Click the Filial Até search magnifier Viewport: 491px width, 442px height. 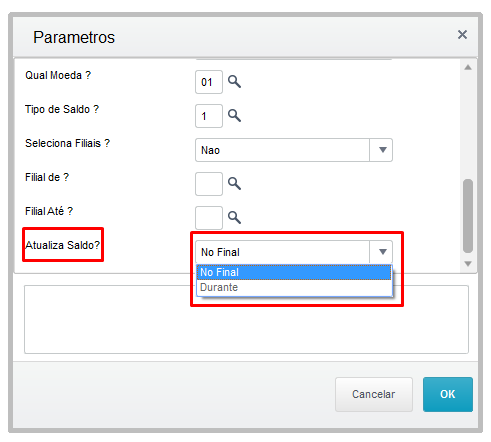click(234, 218)
